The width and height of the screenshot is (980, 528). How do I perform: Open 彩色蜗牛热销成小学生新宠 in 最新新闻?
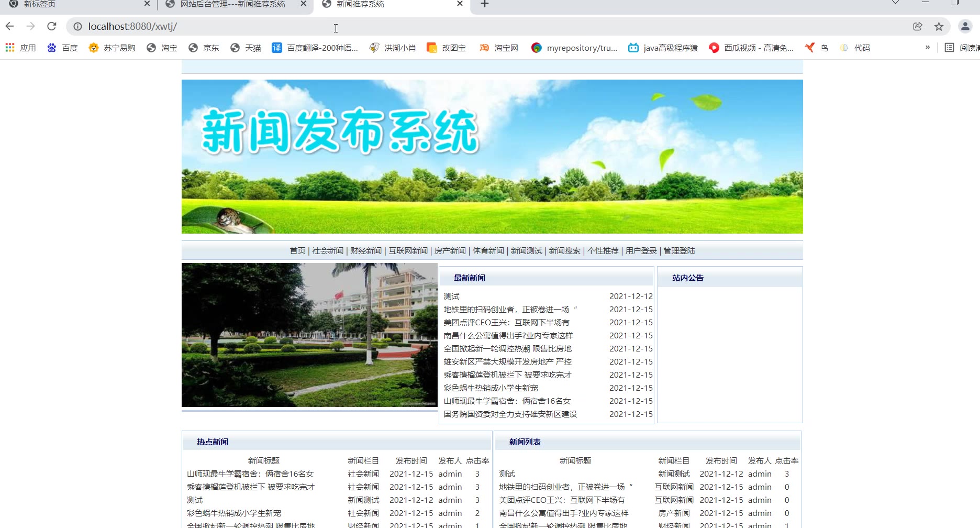click(x=491, y=388)
